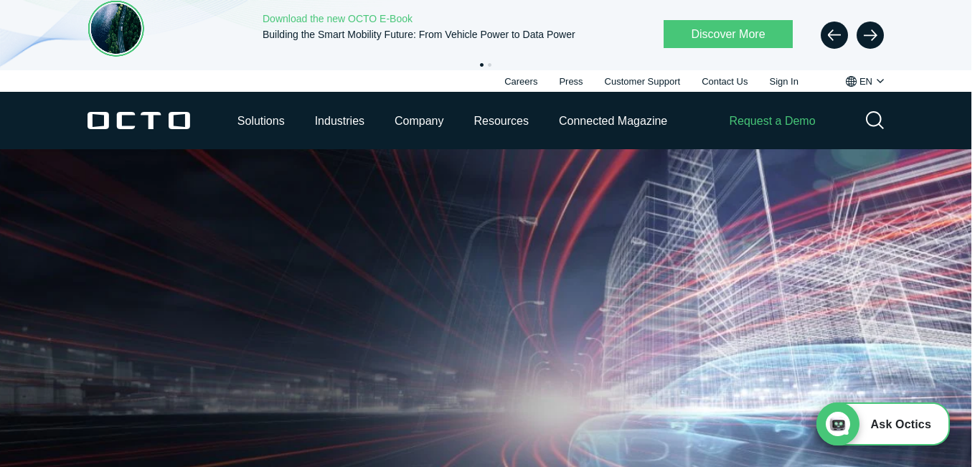Click the Discover More button

coord(728,34)
